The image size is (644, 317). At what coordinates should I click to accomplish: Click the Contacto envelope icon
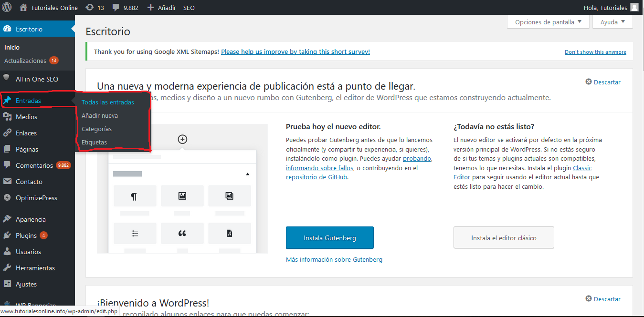tap(7, 182)
